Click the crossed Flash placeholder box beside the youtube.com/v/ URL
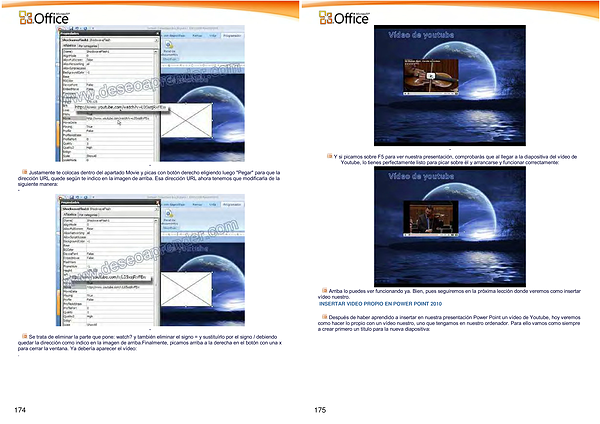Image resolution: width=600 pixels, height=424 pixels. 186,289
